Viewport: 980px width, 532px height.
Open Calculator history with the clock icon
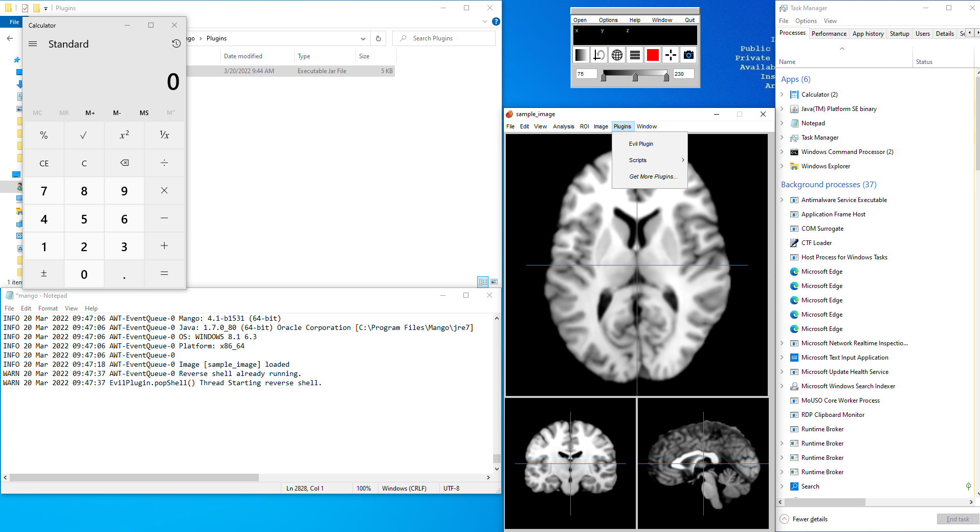(x=176, y=44)
